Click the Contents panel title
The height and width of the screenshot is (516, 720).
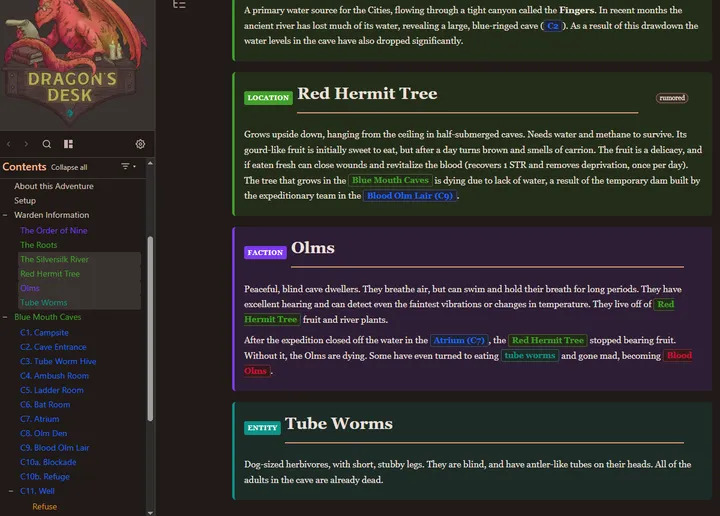[x=24, y=167]
